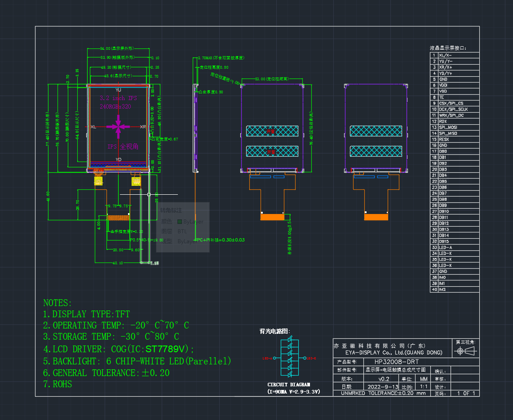Select the 转角标注 tooltip title
Viewport: 513px width, 420px height.
point(171,210)
